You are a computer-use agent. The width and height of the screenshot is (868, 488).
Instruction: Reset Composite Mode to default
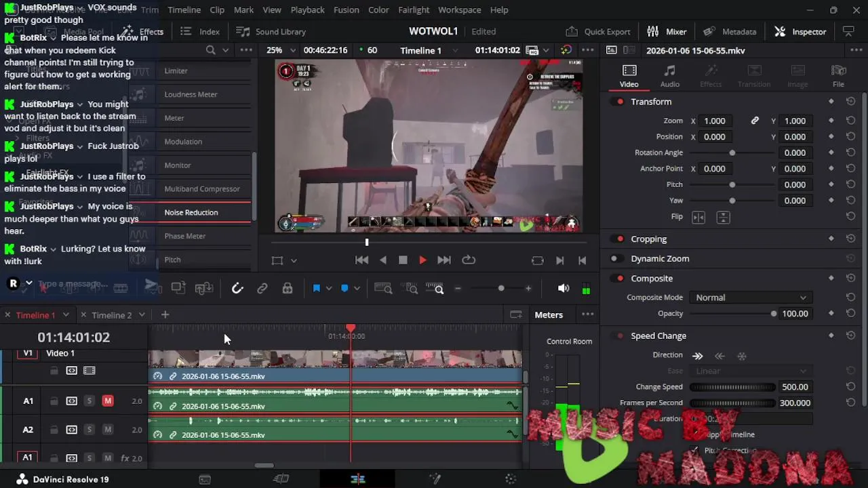point(850,298)
